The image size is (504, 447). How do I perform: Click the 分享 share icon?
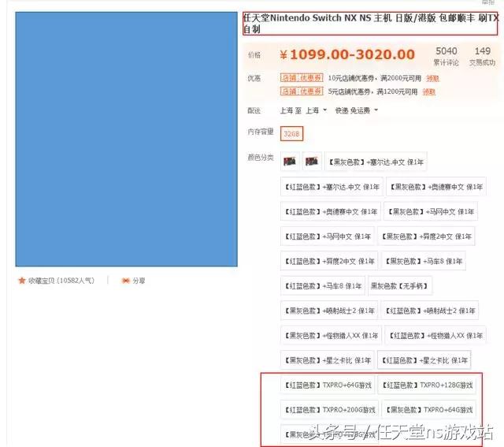[126, 281]
